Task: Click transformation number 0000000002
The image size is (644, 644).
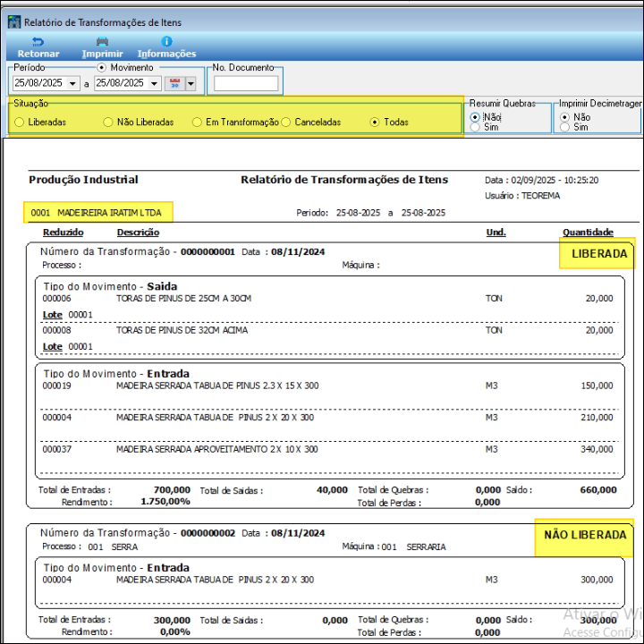Action: [208, 533]
